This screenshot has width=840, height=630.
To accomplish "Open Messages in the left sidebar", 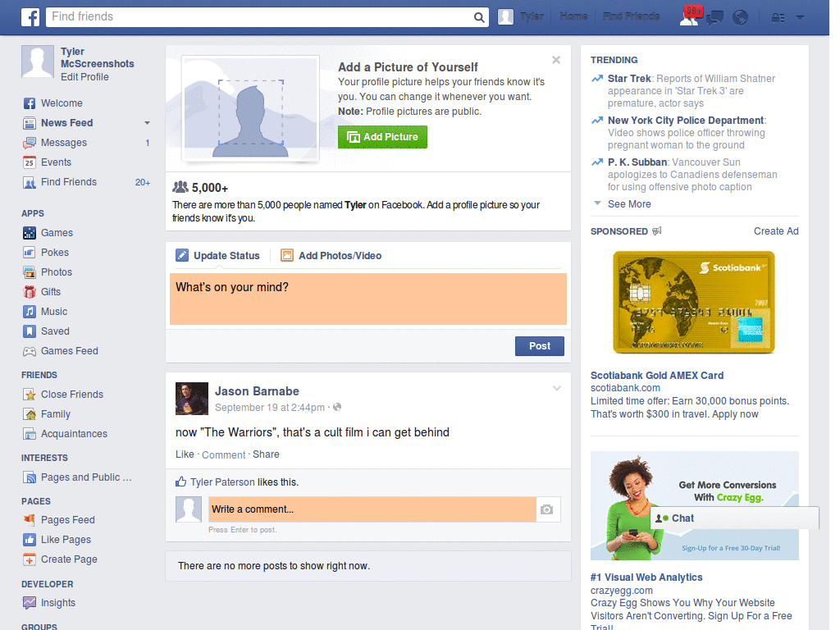I will tap(64, 143).
